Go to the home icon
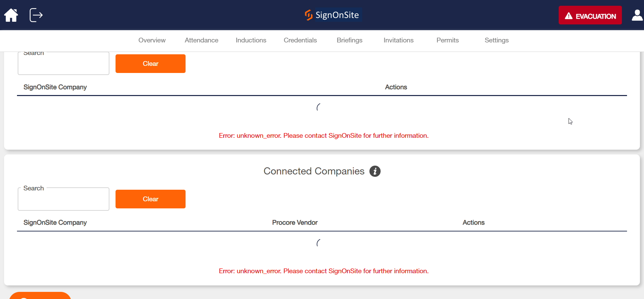The image size is (644, 299). click(11, 15)
